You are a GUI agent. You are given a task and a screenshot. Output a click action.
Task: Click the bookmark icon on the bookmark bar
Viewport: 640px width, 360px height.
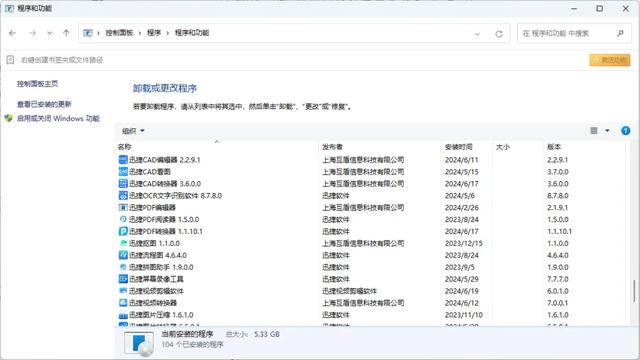10,60
